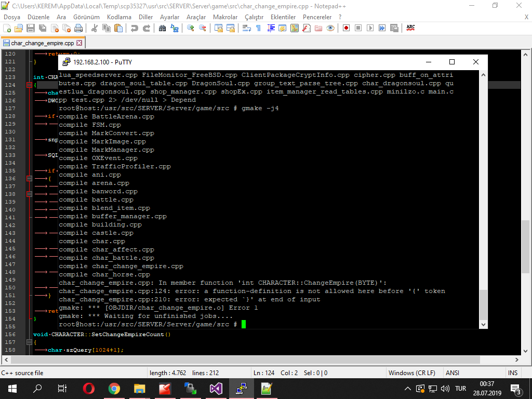Image resolution: width=532 pixels, height=399 pixels.
Task: Open the Eklentiler menu
Action: pyautogui.click(x=283, y=17)
